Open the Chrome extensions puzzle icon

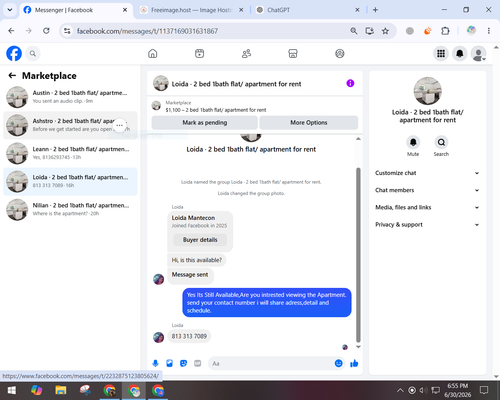click(x=445, y=31)
